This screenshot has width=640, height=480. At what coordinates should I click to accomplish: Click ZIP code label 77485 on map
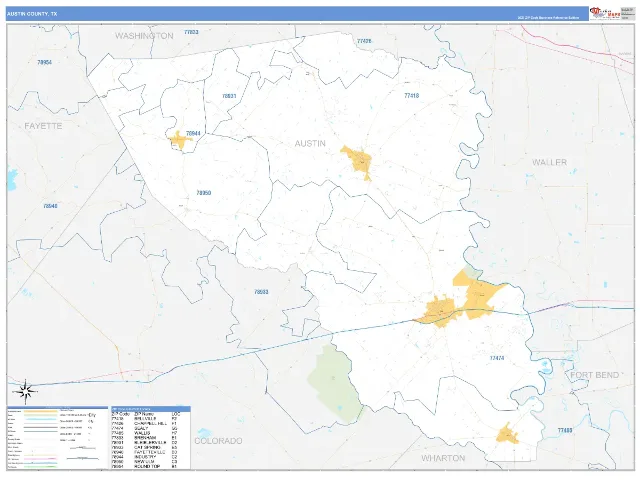click(x=565, y=431)
